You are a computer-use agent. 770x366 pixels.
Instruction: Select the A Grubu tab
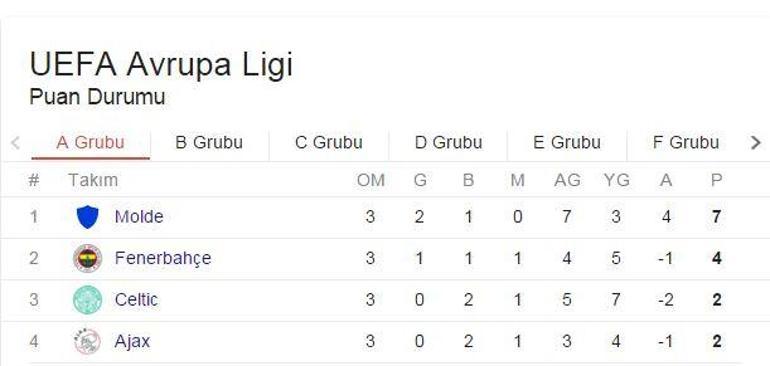pyautogui.click(x=90, y=142)
